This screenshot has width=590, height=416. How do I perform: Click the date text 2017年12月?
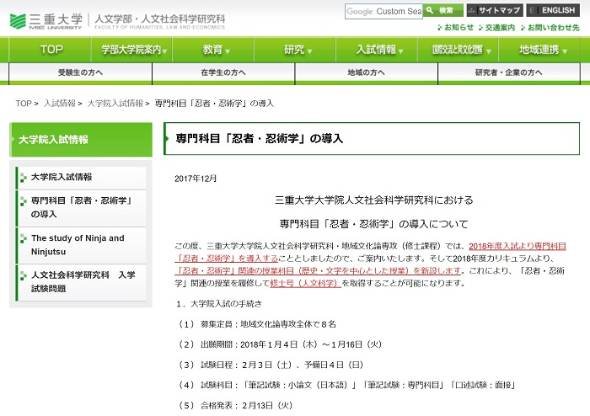196,179
